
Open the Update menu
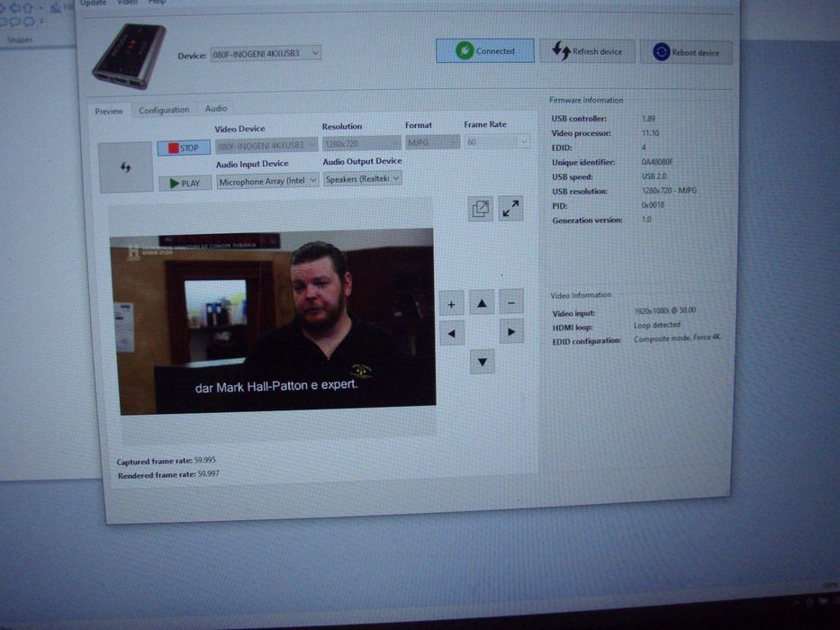(x=93, y=4)
